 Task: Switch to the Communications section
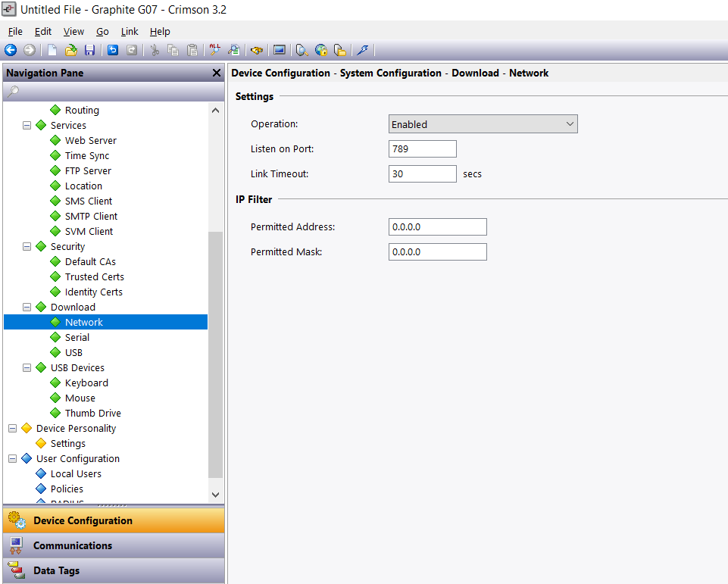tap(114, 545)
